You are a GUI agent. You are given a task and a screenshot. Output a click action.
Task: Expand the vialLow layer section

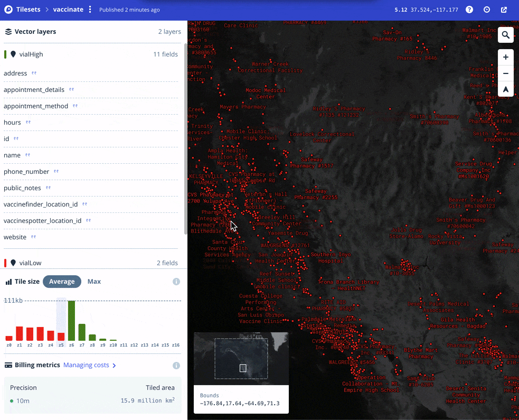pyautogui.click(x=91, y=263)
